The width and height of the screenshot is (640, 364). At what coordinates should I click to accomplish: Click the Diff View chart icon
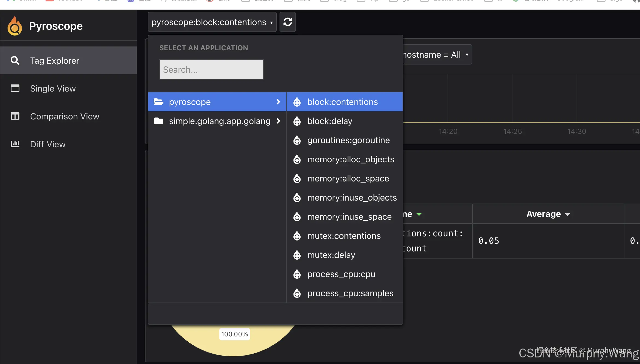point(15,144)
